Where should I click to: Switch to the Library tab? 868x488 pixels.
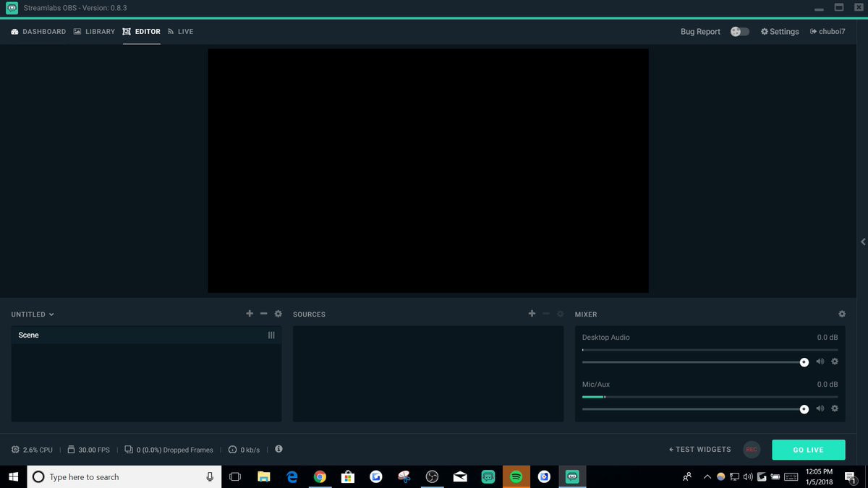(x=94, y=32)
